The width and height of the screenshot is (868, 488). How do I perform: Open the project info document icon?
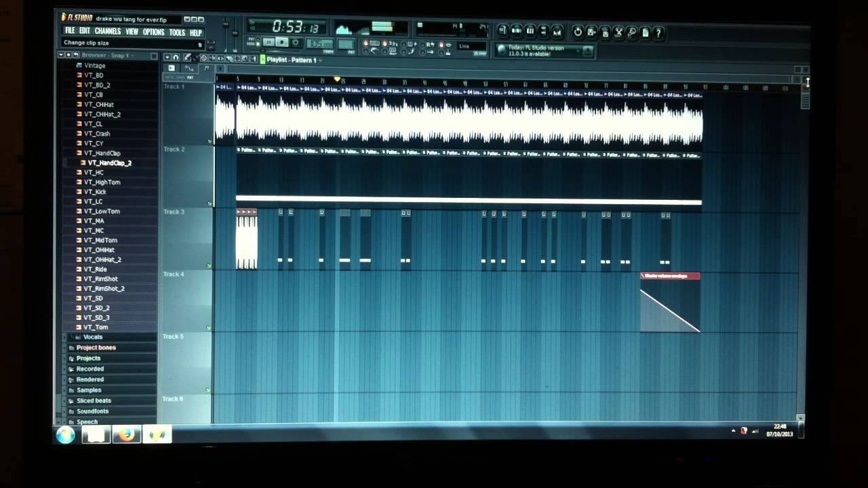646,31
